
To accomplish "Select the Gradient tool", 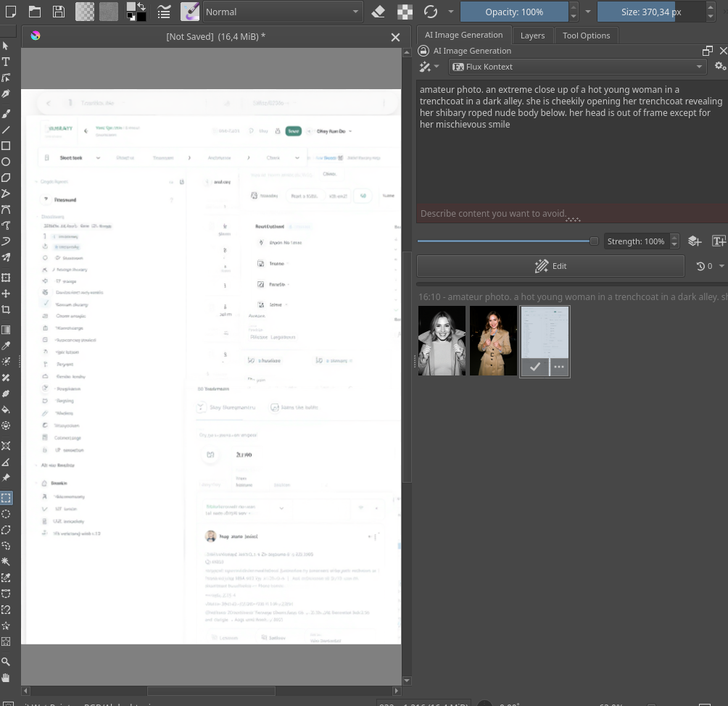I will point(6,330).
